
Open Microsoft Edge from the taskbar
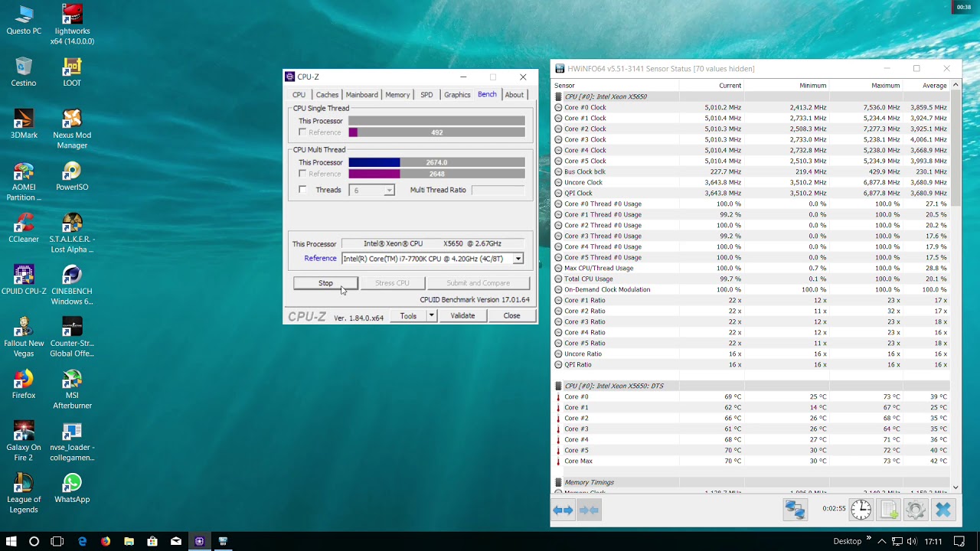[83, 541]
